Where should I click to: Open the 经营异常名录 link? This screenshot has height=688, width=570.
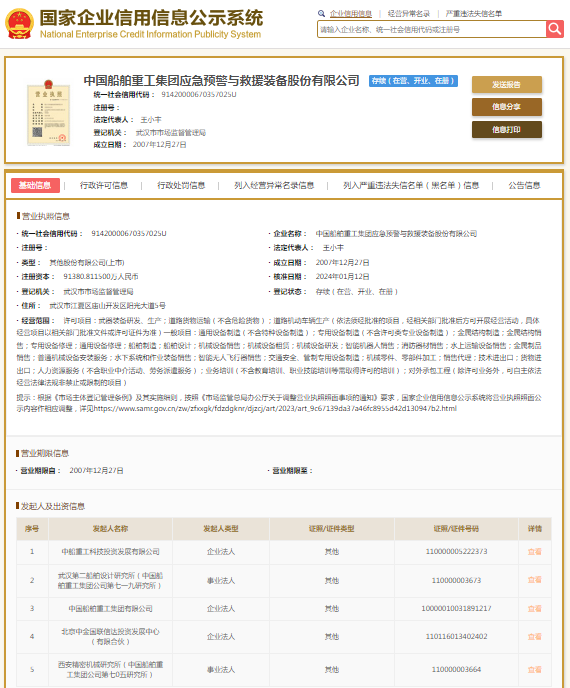(x=409, y=14)
